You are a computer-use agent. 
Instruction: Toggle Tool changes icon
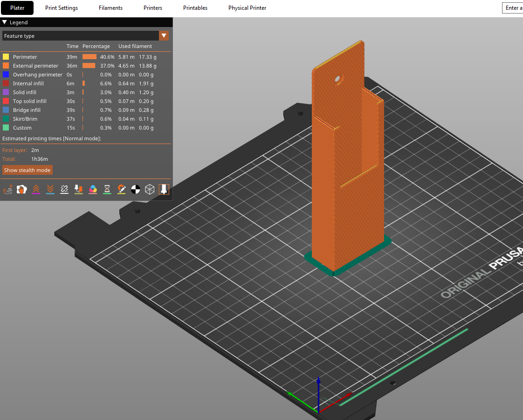pos(79,189)
